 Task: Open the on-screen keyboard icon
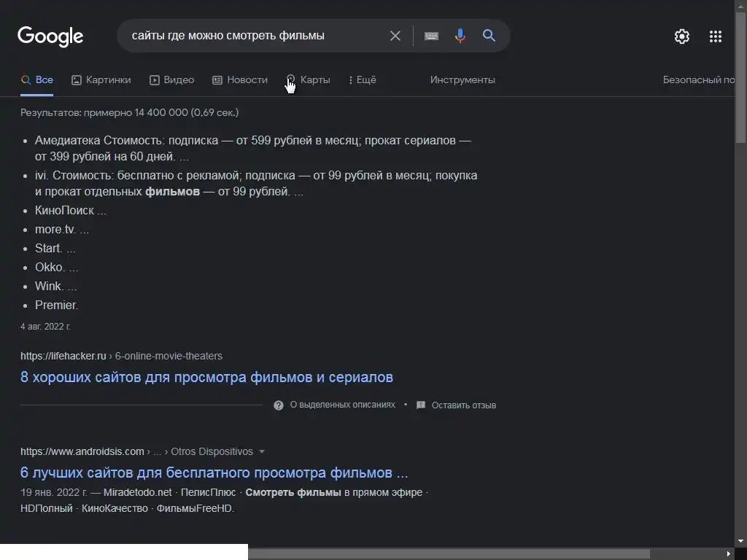tap(431, 36)
